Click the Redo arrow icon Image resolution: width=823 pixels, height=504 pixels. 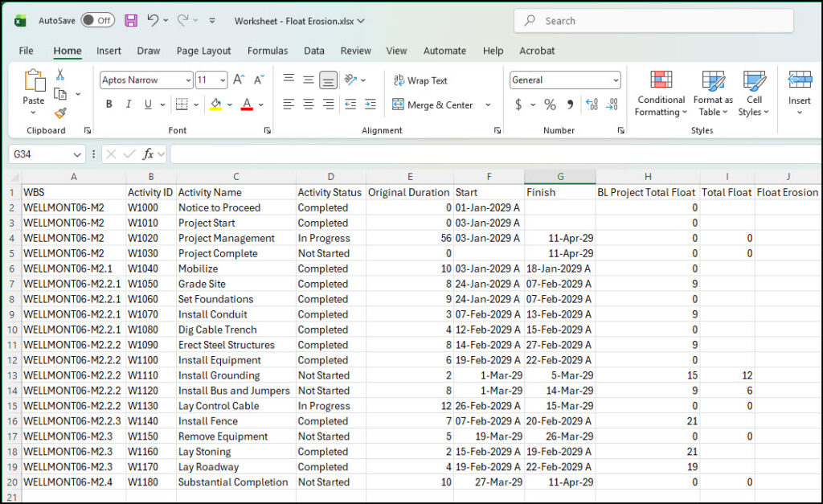coord(182,20)
